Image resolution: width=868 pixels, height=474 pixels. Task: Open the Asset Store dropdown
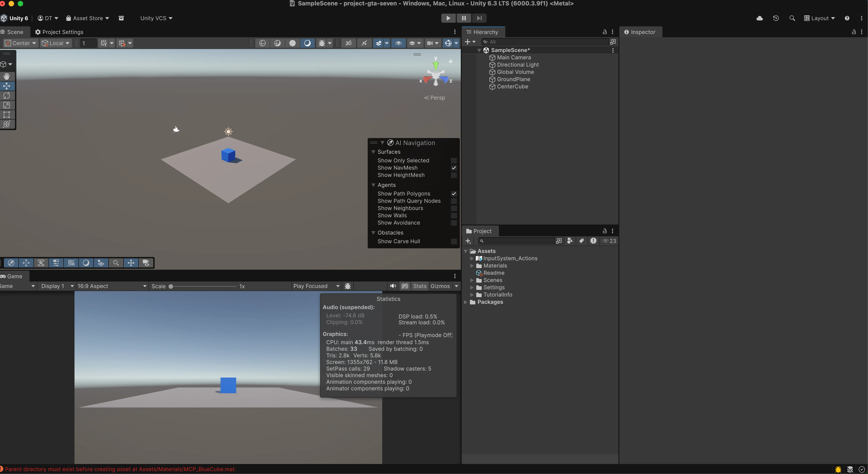click(x=88, y=18)
